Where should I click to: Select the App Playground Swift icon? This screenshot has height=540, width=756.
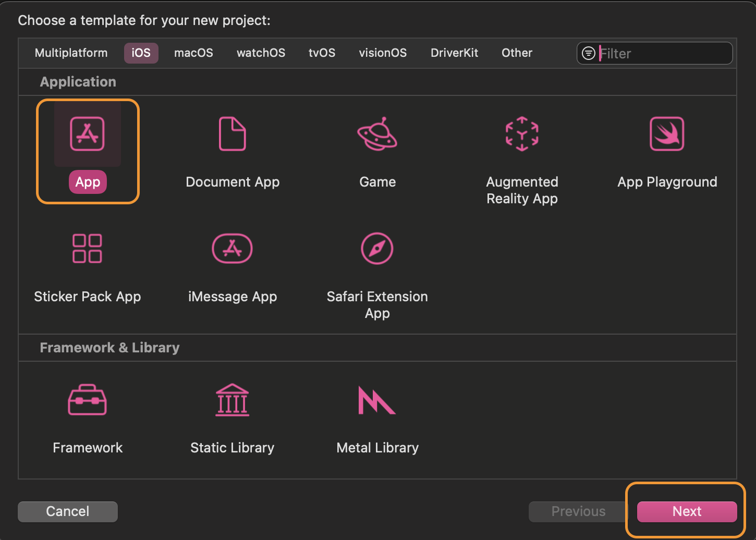click(667, 134)
